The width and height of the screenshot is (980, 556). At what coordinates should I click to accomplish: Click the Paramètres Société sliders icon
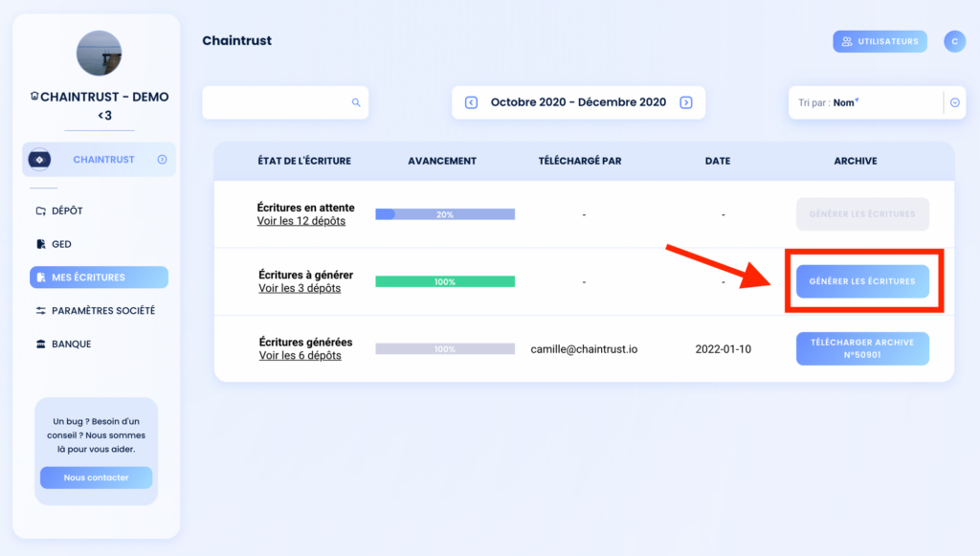40,310
